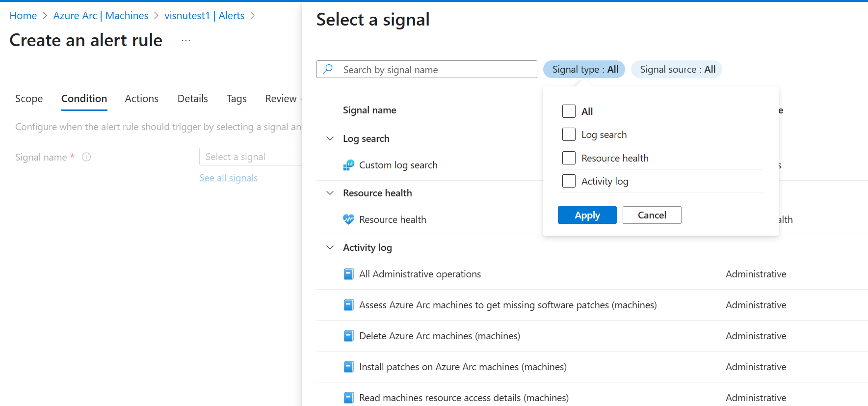Click the Apply button
The image size is (868, 406).
coord(587,215)
